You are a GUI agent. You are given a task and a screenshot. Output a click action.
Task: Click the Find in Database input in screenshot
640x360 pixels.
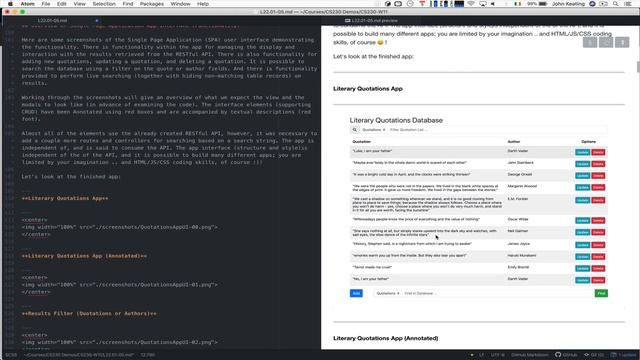pos(497,293)
